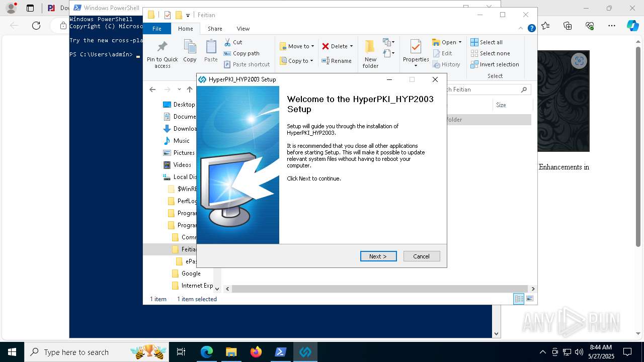Expand the Open button dropdown
Screen dimensions: 644x362
coord(460,42)
